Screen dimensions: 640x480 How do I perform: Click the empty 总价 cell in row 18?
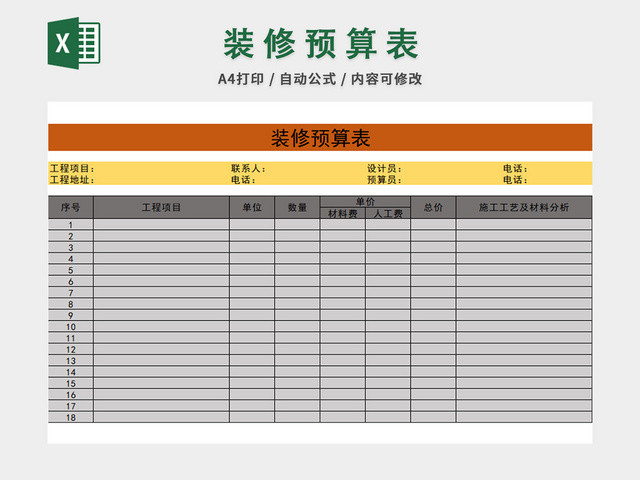433,417
